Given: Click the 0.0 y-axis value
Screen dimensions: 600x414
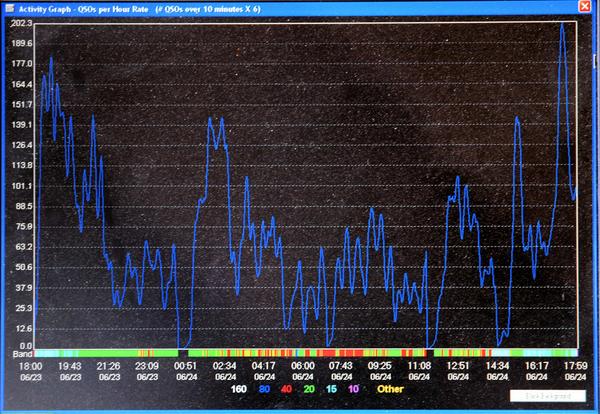Looking at the screenshot, I should [x=26, y=346].
